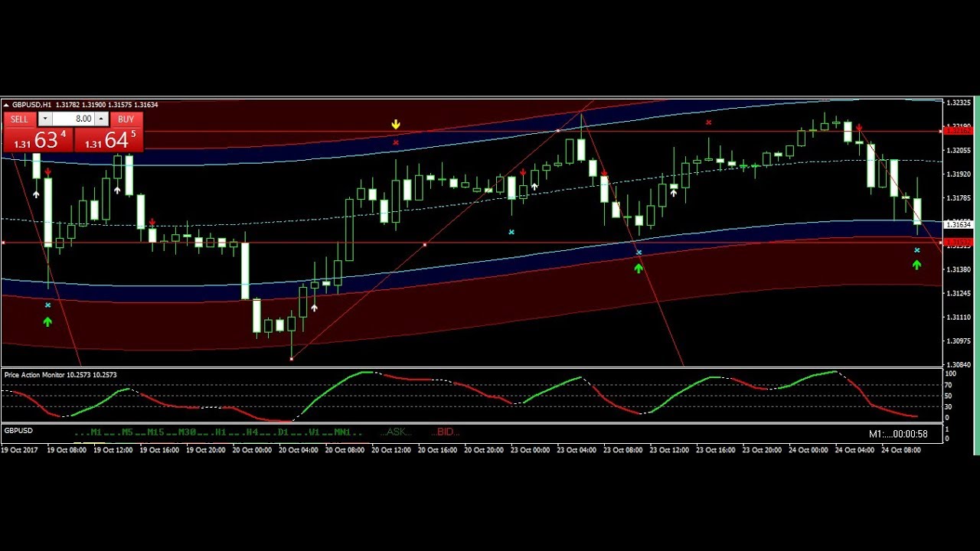Click the MN1 timeframe indicator label
980x551 pixels.
pos(342,432)
